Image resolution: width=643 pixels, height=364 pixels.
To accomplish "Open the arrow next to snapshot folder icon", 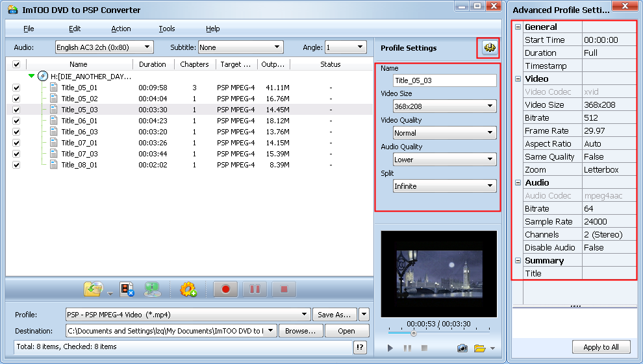I will [492, 348].
